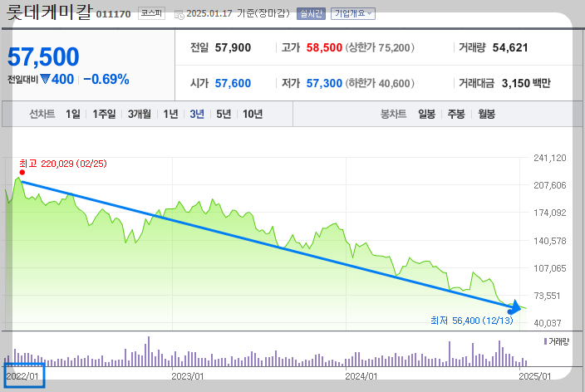The height and width of the screenshot is (392, 585).
Task: Click the 2022/01 axis label
Action: [22, 376]
